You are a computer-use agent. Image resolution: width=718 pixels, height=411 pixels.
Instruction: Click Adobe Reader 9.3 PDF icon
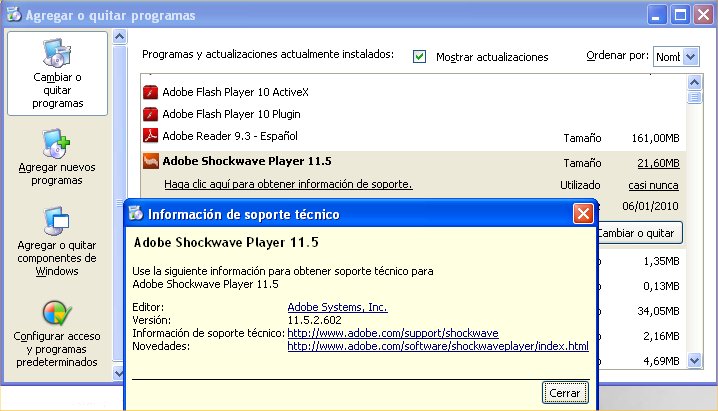150,136
